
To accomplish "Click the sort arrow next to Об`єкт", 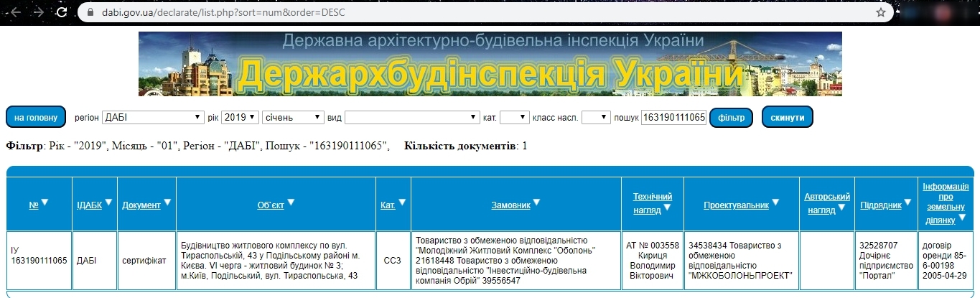I will [x=291, y=203].
